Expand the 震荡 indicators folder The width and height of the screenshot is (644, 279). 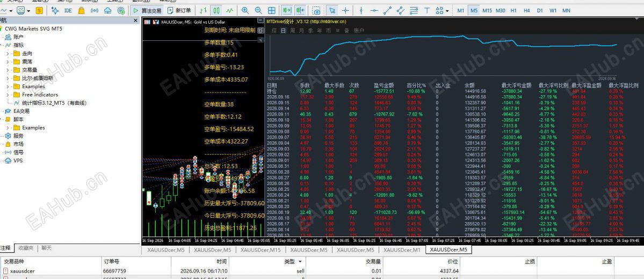point(8,62)
